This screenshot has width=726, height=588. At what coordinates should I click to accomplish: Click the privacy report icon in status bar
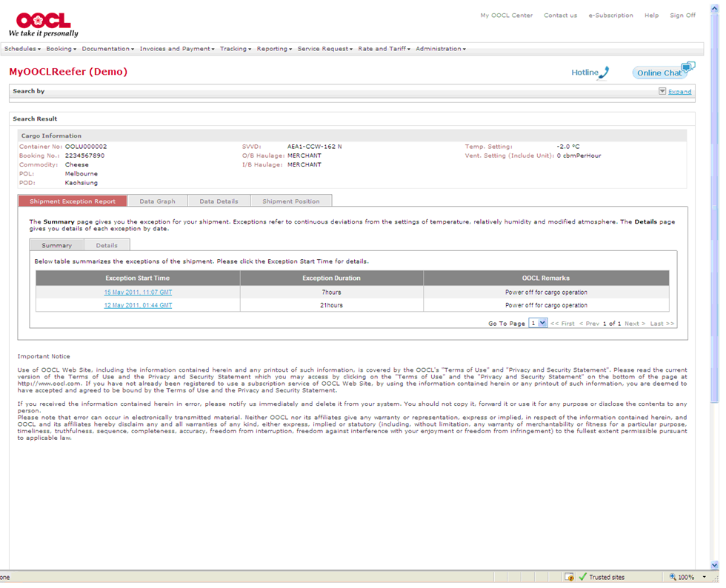click(568, 577)
